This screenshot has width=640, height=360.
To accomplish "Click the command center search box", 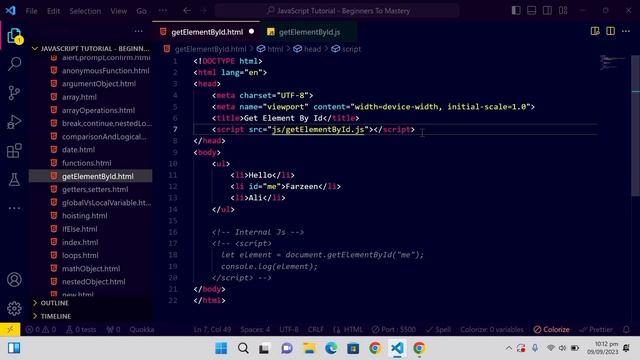I will click(x=338, y=11).
